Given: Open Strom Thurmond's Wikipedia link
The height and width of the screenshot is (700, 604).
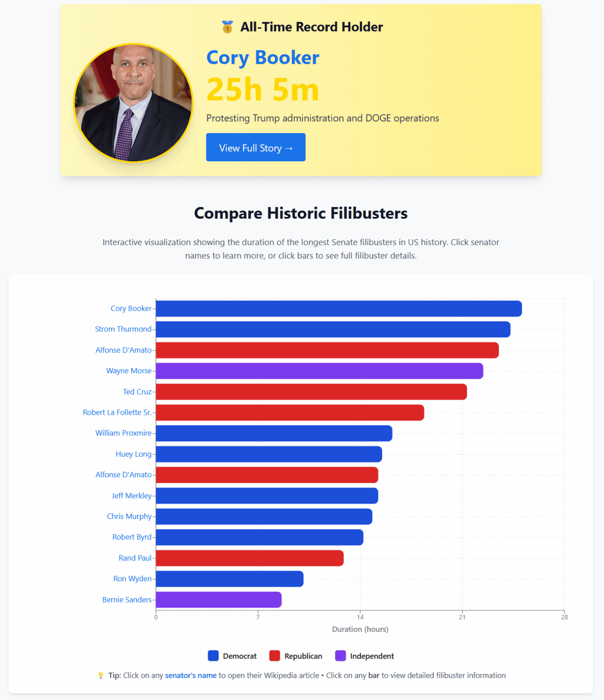Looking at the screenshot, I should [123, 329].
